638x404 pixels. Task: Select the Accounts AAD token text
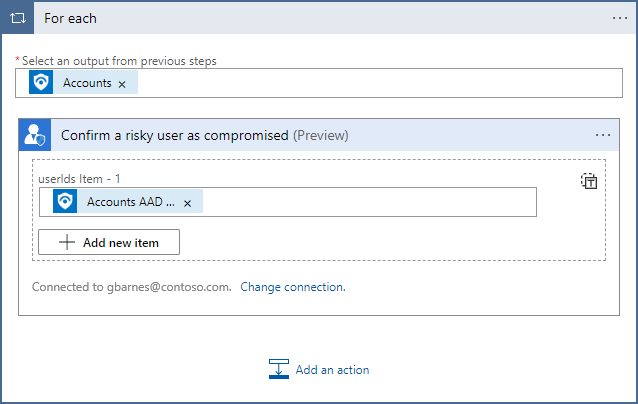130,202
